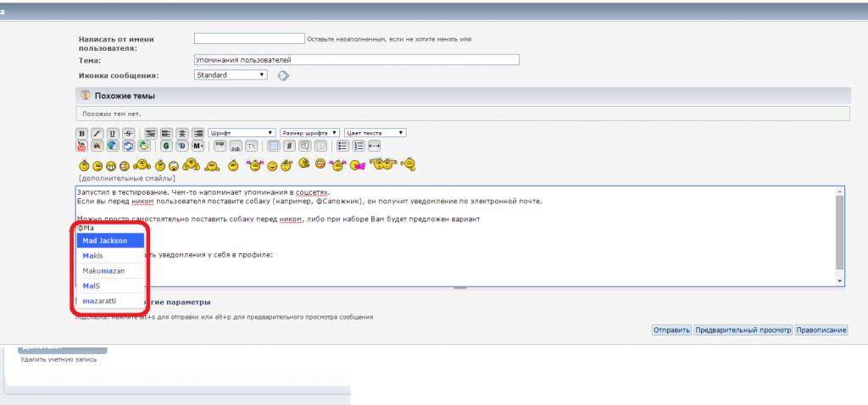868x405 pixels.
Task: Insert a YouTube video tag
Action: 81,146
